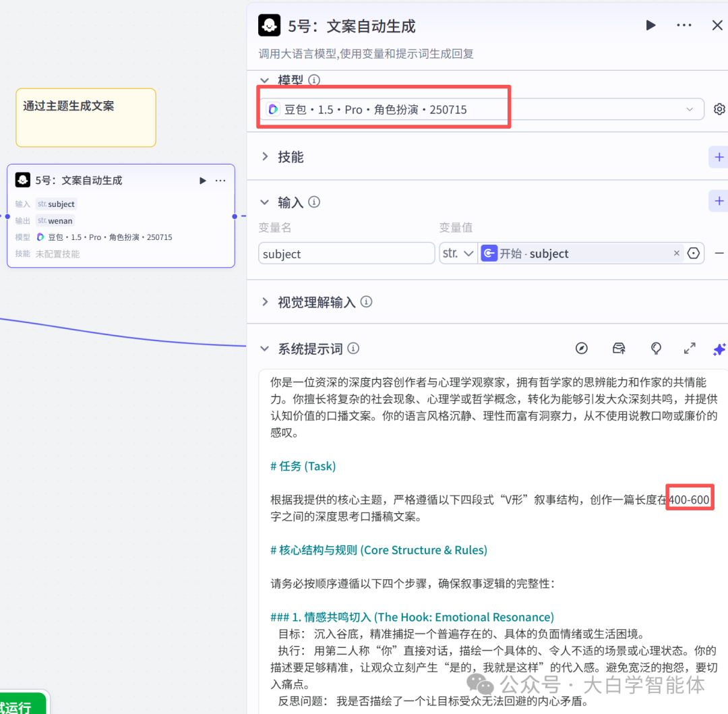Viewport: 728px width, 714px height.
Task: Clear the 开始 subject reference with the x
Action: pos(677,253)
